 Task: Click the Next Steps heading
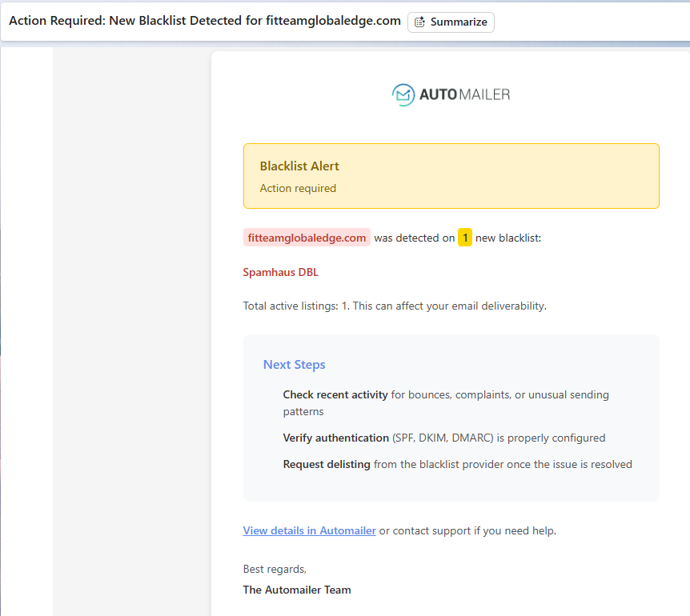tap(294, 365)
